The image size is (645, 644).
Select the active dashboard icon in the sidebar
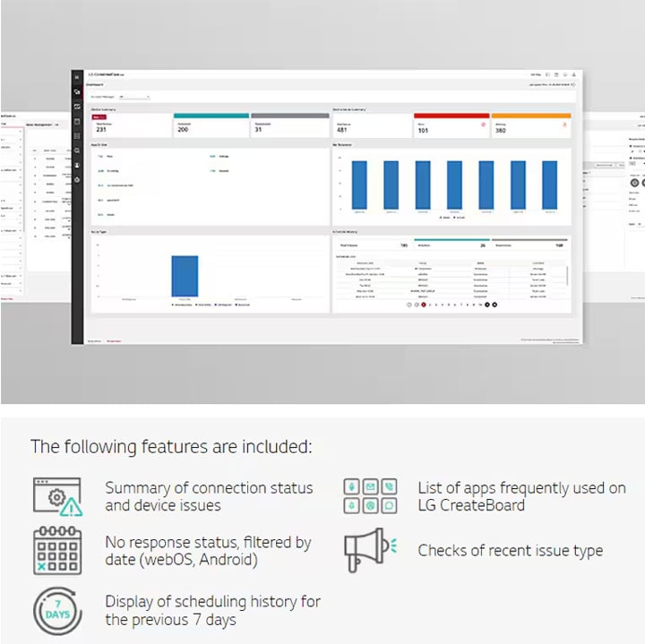click(77, 91)
